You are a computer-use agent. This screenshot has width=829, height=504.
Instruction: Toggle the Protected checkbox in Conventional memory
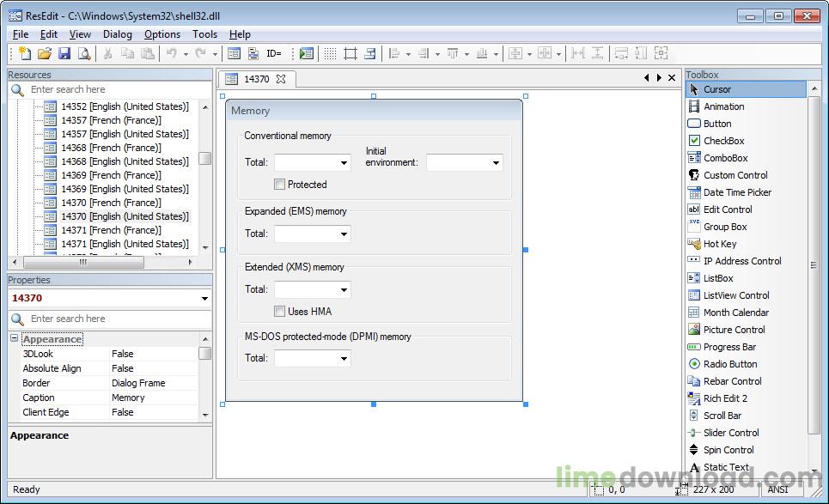pyautogui.click(x=279, y=184)
